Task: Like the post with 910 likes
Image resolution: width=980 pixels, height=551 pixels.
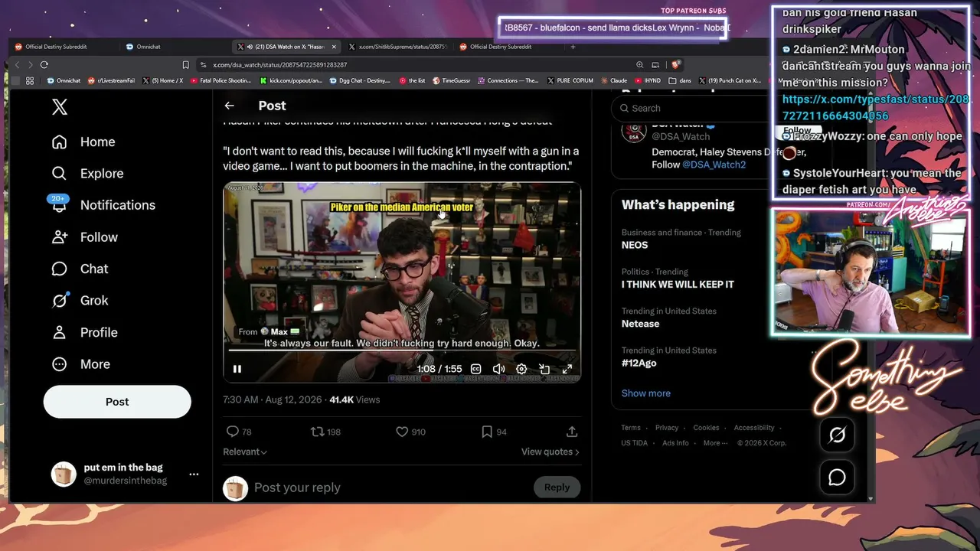Action: (x=410, y=432)
